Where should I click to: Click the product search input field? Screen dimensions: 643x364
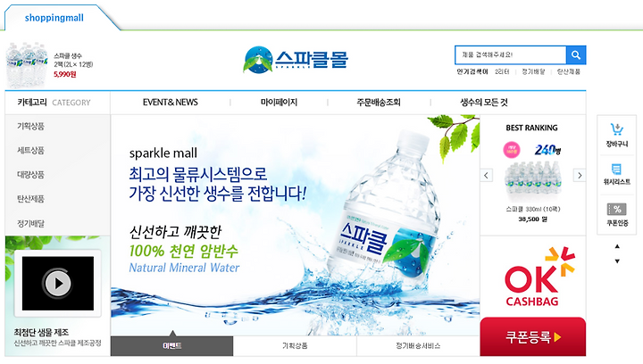pos(511,54)
